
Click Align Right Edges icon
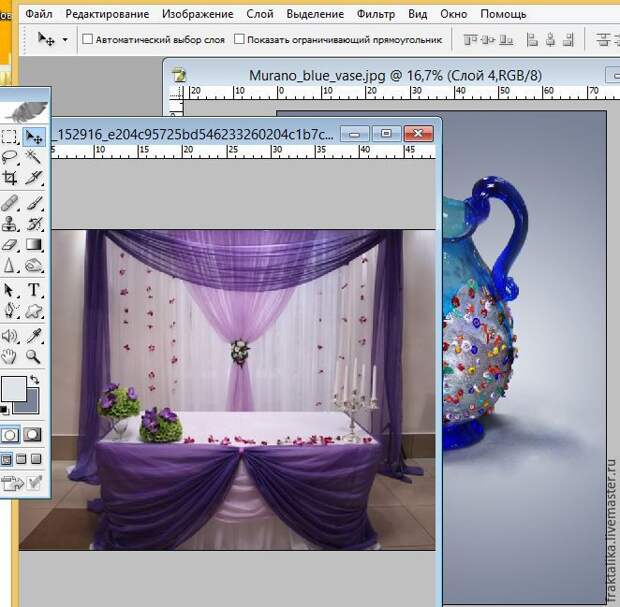coord(568,40)
